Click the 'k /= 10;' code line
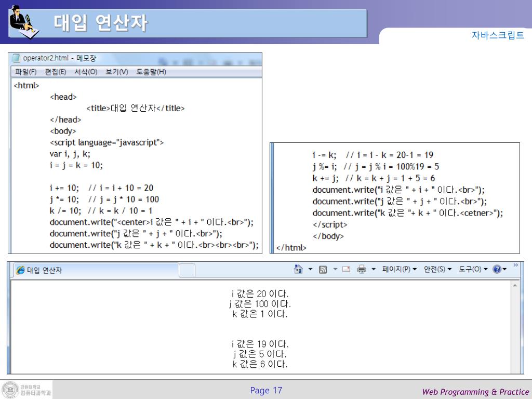This screenshot has width=532, height=399. click(x=101, y=211)
